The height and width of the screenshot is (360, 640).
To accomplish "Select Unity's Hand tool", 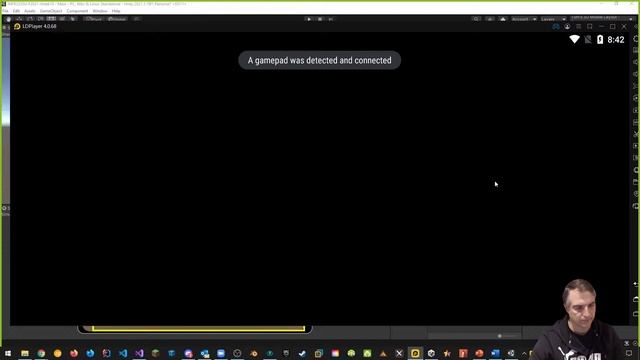I will point(9,19).
